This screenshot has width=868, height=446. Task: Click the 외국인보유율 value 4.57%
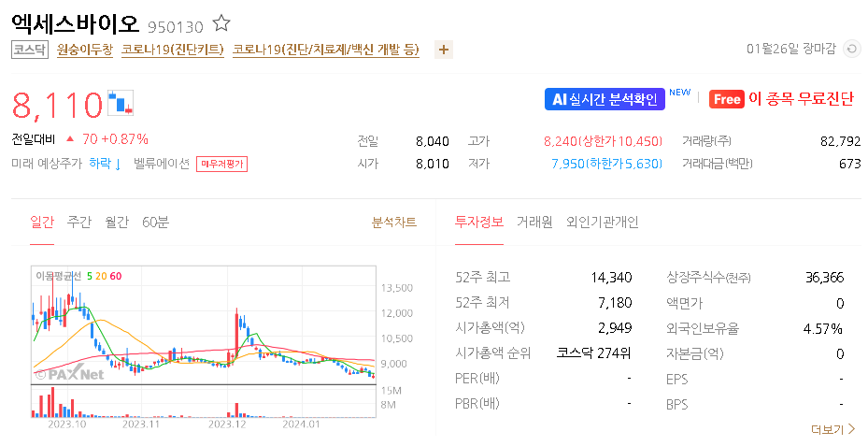pyautogui.click(x=822, y=329)
